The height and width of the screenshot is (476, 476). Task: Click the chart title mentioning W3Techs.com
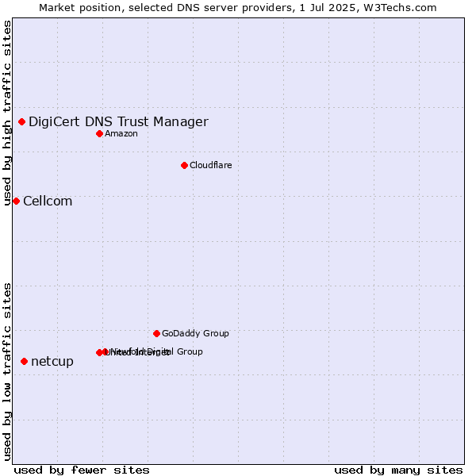[238, 8]
